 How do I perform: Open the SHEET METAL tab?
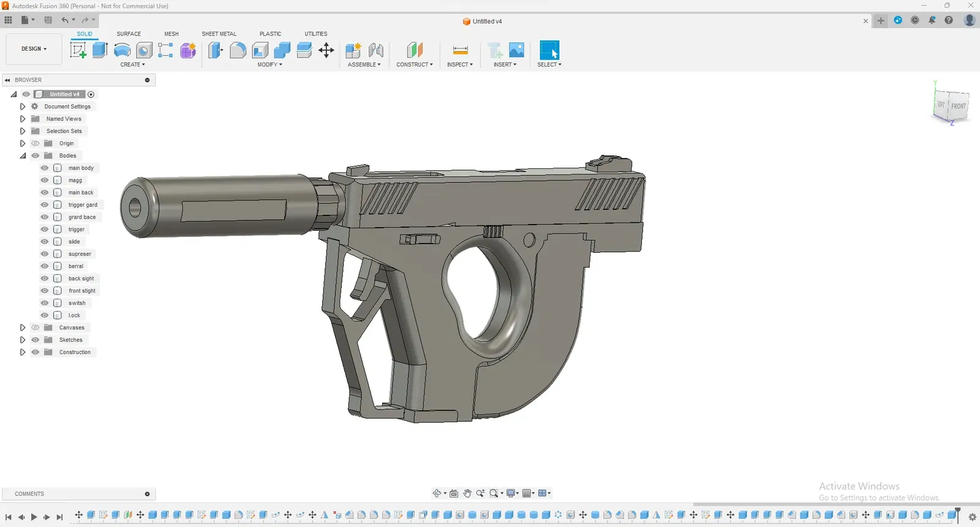(219, 34)
